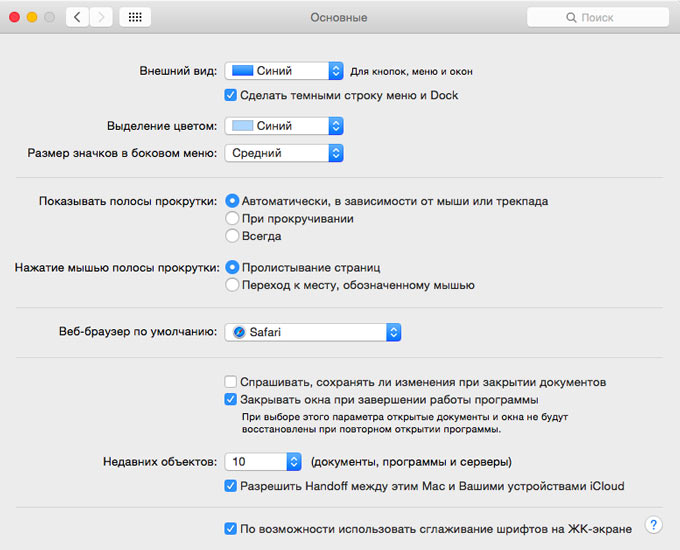Click the back navigation arrow
The height and width of the screenshot is (550, 680).
(78, 17)
